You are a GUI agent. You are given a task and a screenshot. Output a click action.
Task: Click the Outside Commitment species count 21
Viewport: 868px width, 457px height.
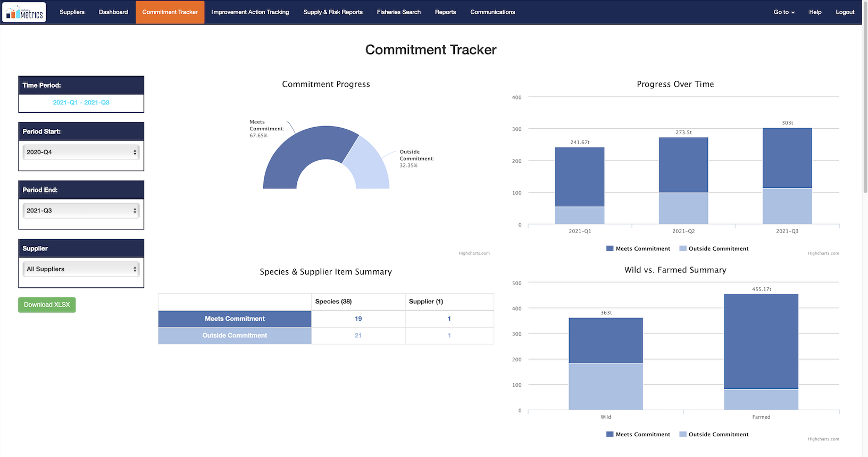tap(358, 336)
